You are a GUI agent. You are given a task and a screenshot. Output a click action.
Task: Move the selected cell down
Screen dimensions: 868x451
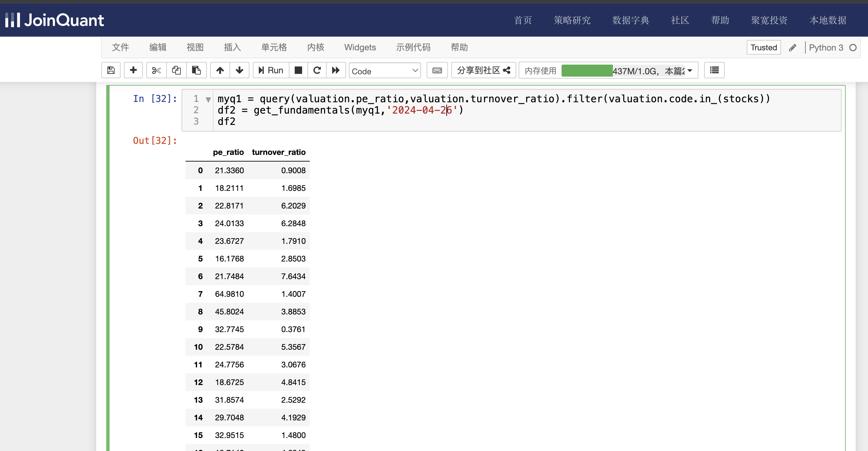pyautogui.click(x=239, y=70)
